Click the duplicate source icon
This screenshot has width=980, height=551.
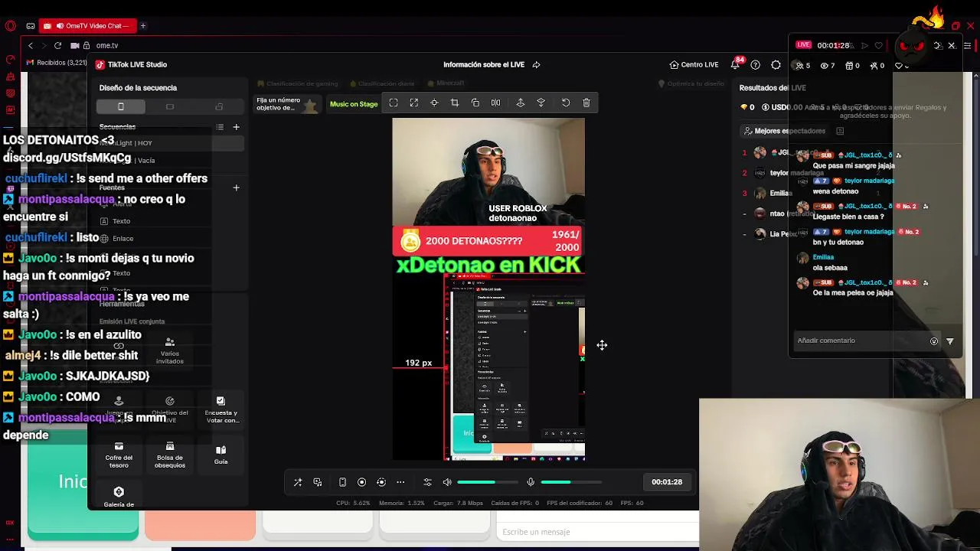pos(475,103)
